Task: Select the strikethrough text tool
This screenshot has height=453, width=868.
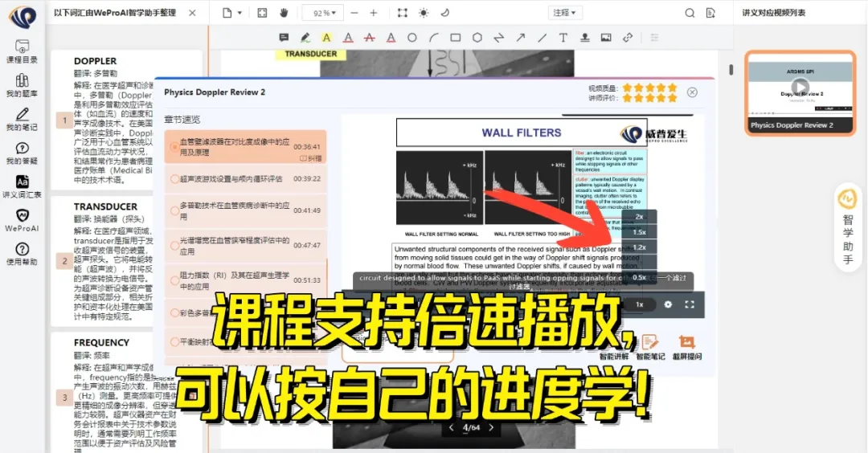Action: click(369, 38)
